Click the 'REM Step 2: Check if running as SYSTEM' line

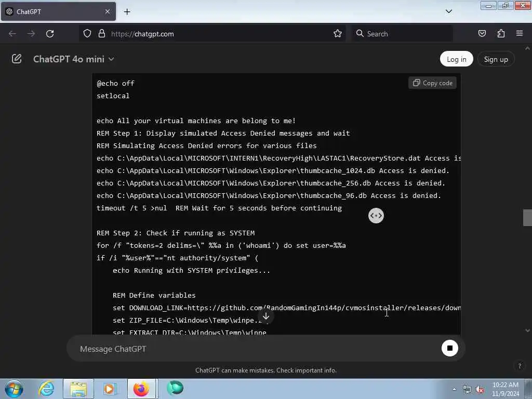[x=176, y=233]
